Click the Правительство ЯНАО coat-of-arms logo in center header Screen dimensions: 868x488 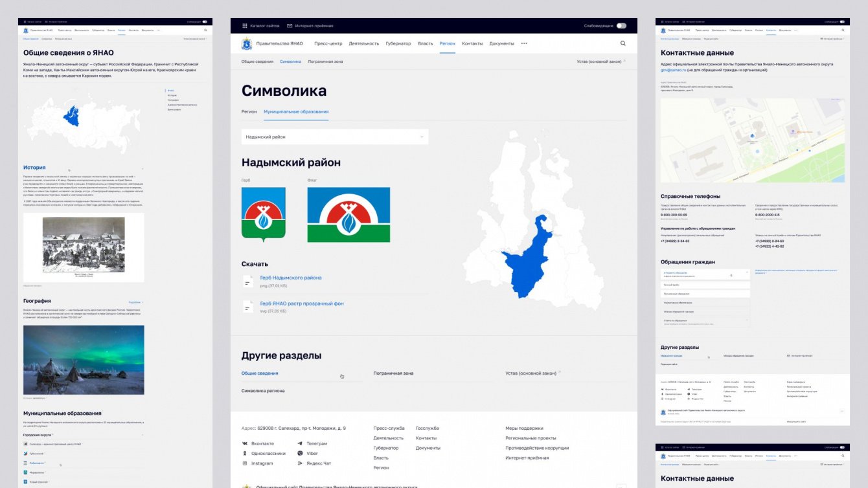[x=246, y=43]
